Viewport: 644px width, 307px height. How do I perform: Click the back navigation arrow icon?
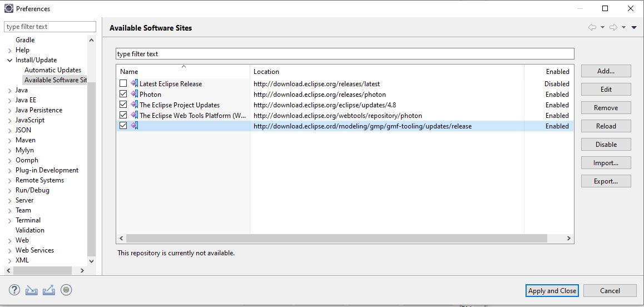[x=592, y=27]
